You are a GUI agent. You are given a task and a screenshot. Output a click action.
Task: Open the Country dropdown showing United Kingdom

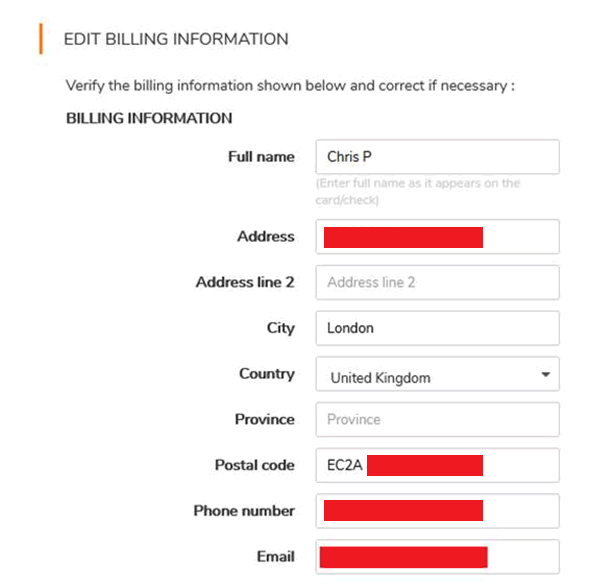(437, 374)
